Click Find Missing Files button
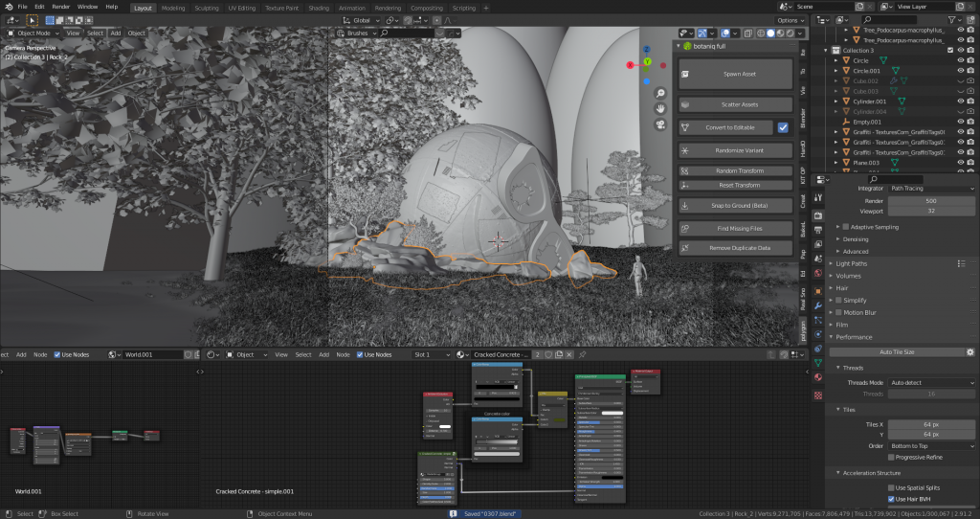The image size is (980, 519). click(736, 228)
